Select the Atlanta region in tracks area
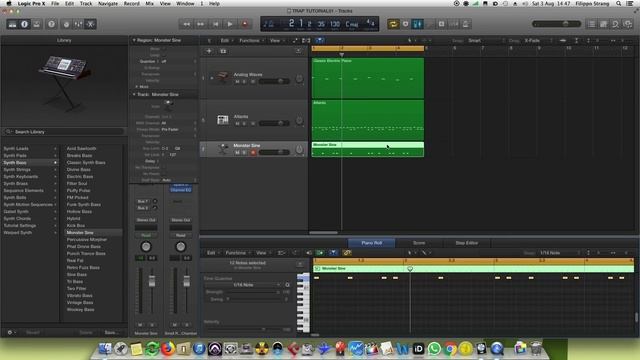This screenshot has width=640, height=360. coord(368,120)
